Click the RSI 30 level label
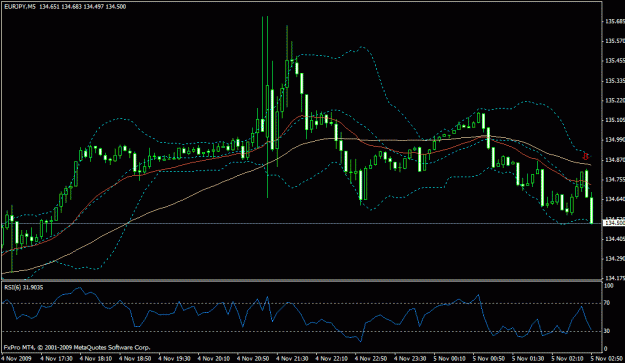The image size is (625, 363). (607, 331)
